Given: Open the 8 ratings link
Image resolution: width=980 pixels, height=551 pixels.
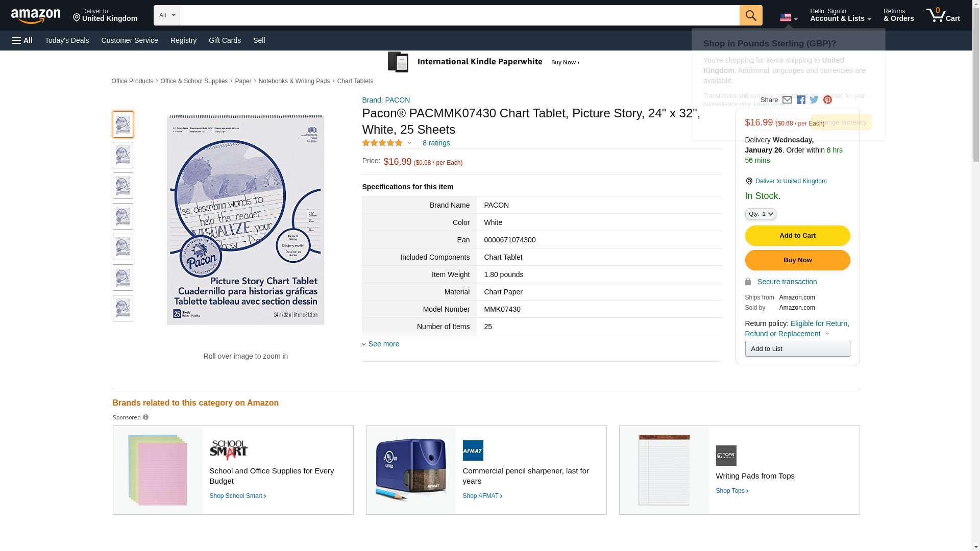Looking at the screenshot, I should pyautogui.click(x=436, y=143).
